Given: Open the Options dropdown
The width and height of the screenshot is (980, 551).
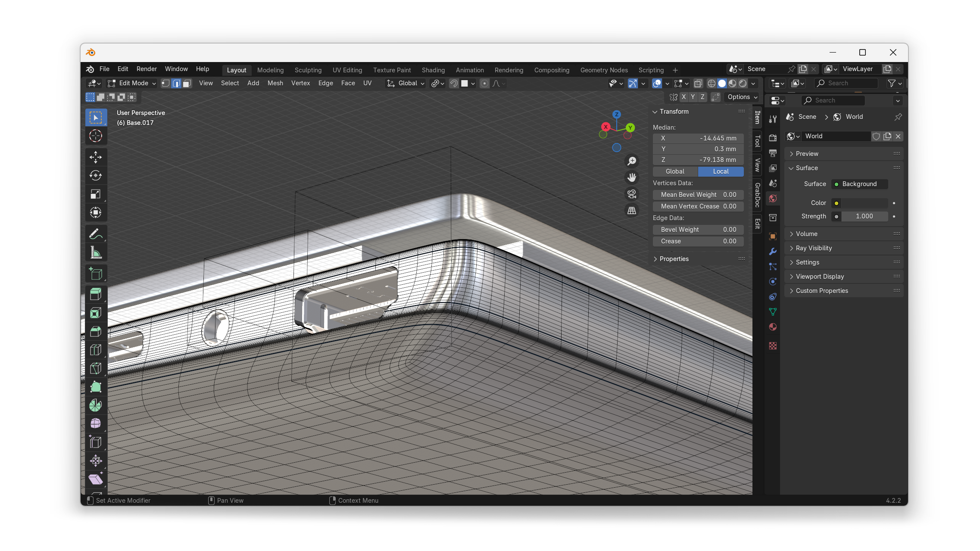Looking at the screenshot, I should 742,97.
